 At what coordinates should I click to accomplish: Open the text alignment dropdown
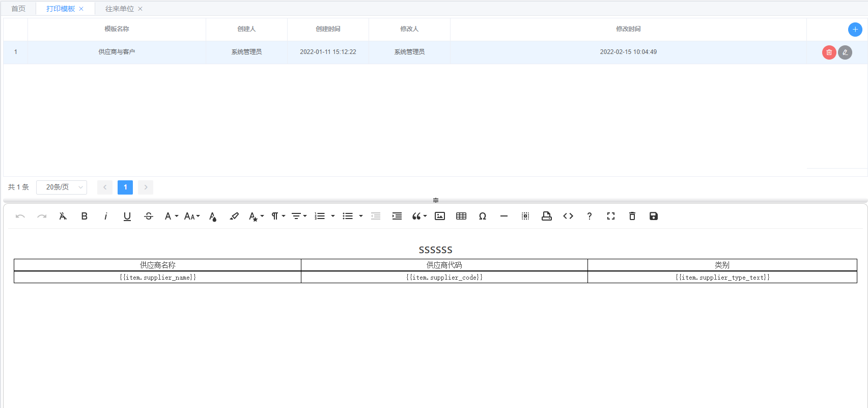[x=299, y=216]
